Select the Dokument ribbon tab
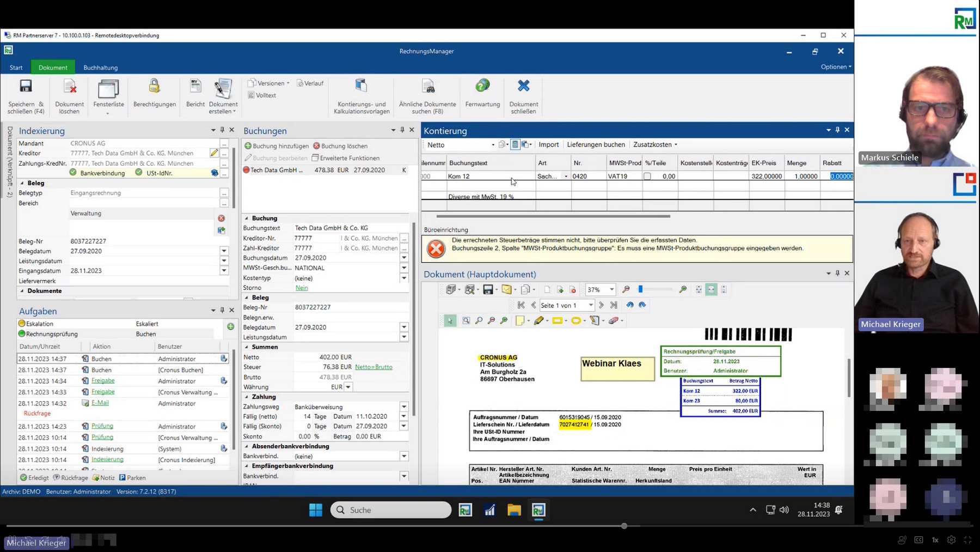This screenshot has width=980, height=552. coord(53,68)
